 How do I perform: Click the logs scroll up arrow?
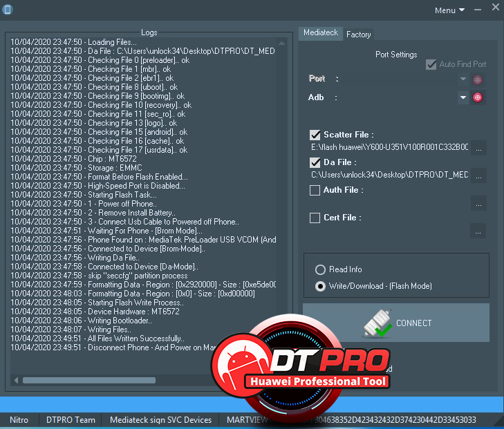(281, 43)
